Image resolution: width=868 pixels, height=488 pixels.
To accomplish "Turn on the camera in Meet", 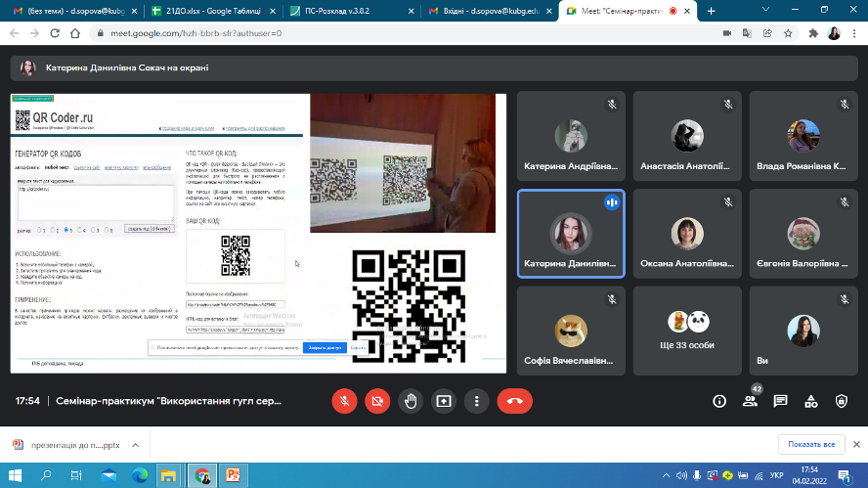I will [377, 400].
